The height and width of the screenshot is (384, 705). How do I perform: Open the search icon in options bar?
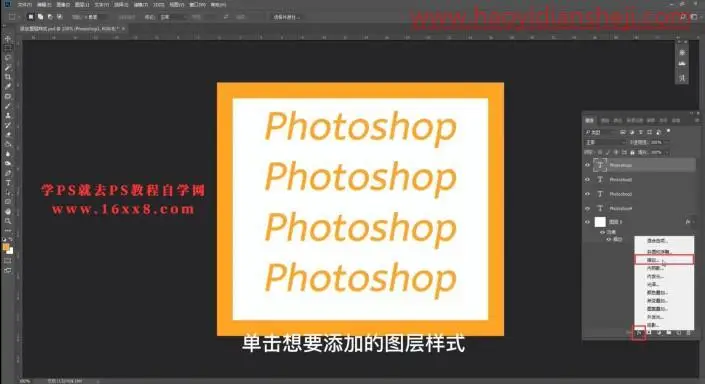pos(683,17)
